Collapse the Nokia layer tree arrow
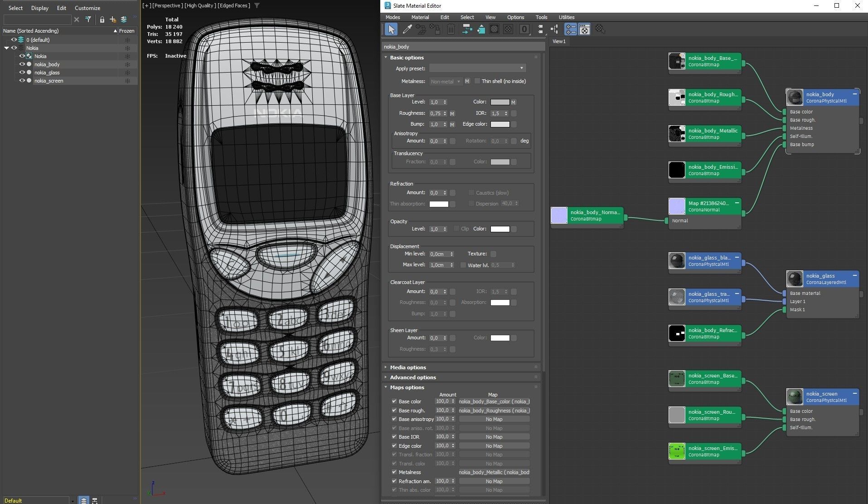 point(6,48)
